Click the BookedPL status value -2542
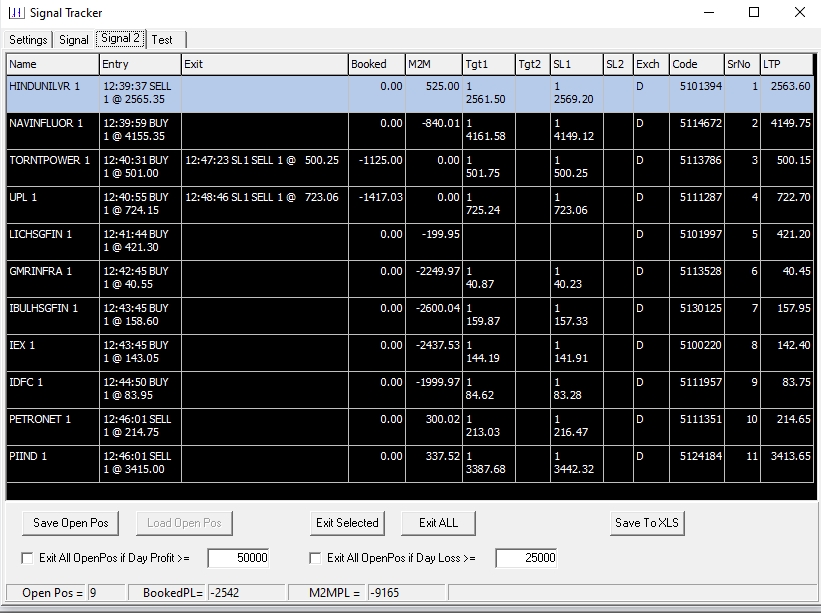Viewport: 821px width, 613px height. (x=247, y=593)
